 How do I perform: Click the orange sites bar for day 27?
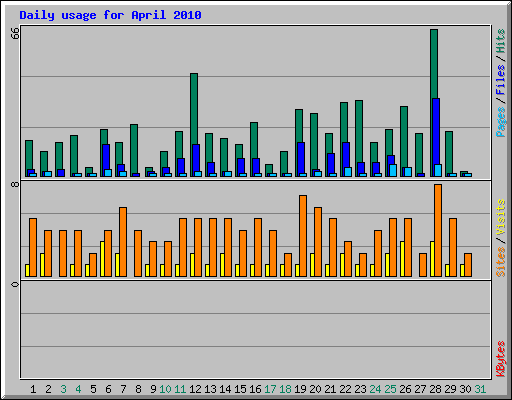423,265
